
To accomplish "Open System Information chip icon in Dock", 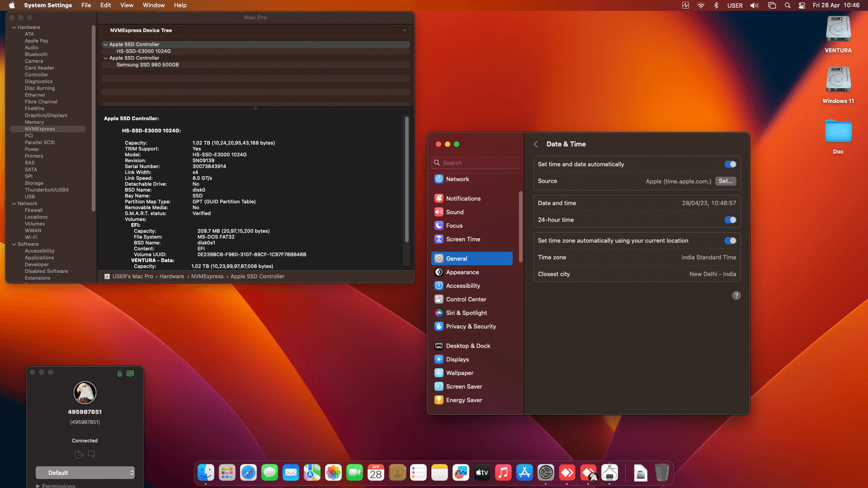I will [x=609, y=473].
